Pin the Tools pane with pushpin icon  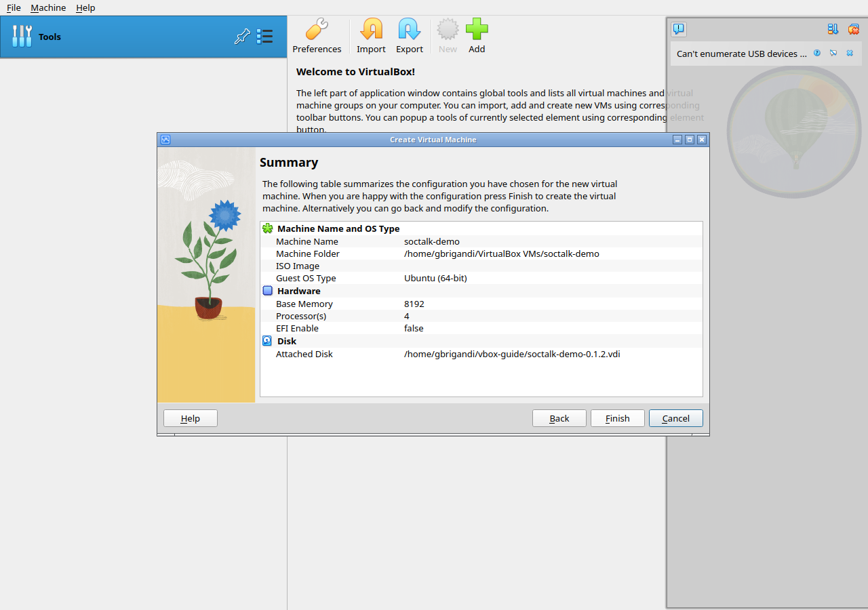[x=242, y=37]
